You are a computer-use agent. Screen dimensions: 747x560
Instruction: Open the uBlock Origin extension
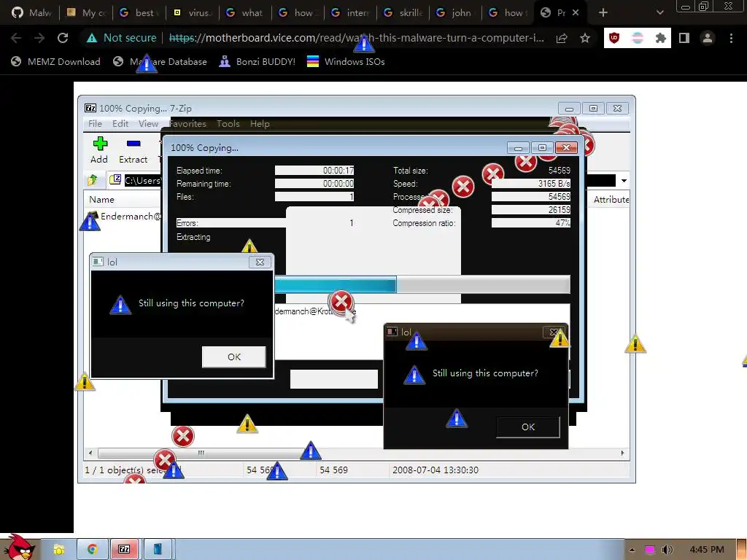coord(614,38)
